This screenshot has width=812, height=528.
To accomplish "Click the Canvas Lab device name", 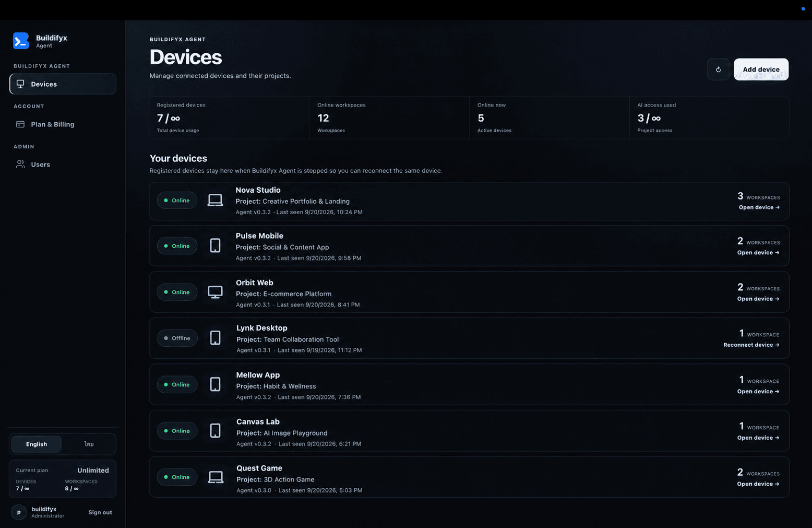I will (258, 421).
